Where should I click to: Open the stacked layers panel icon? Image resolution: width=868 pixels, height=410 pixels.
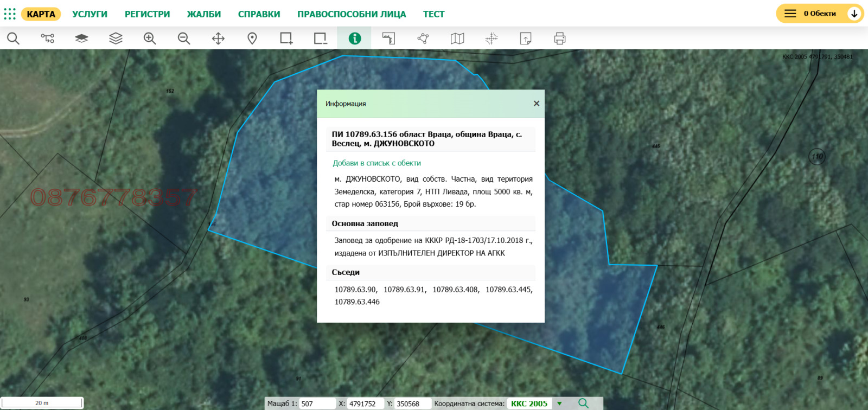coord(116,39)
